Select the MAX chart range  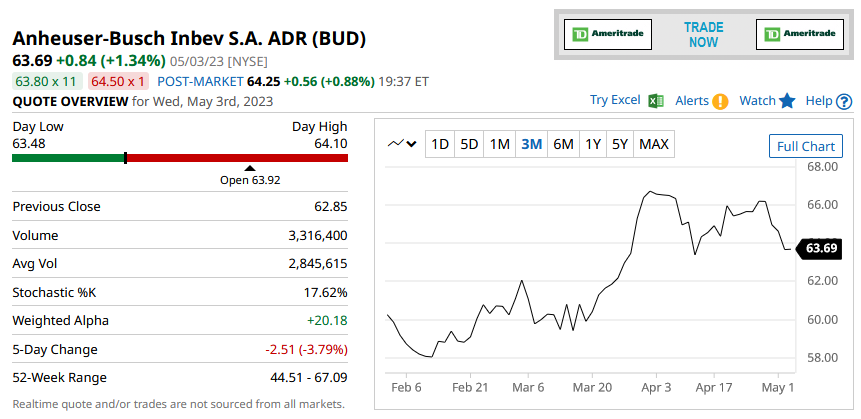pos(653,144)
